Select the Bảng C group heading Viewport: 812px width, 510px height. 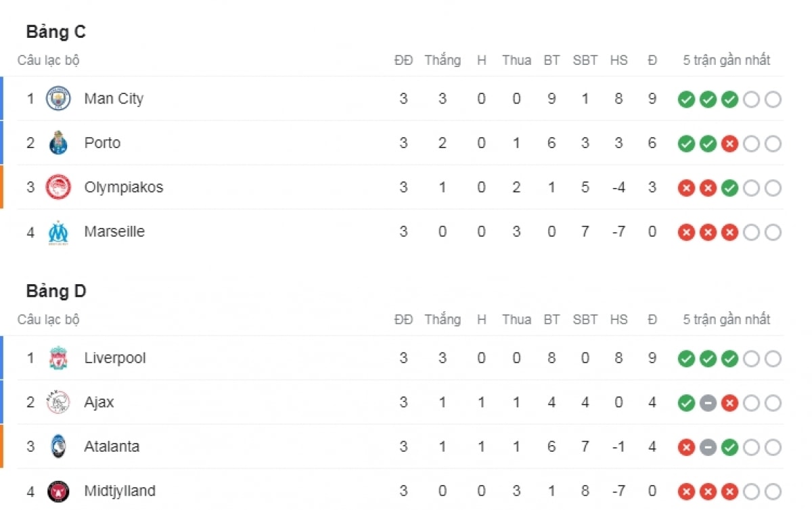56,32
